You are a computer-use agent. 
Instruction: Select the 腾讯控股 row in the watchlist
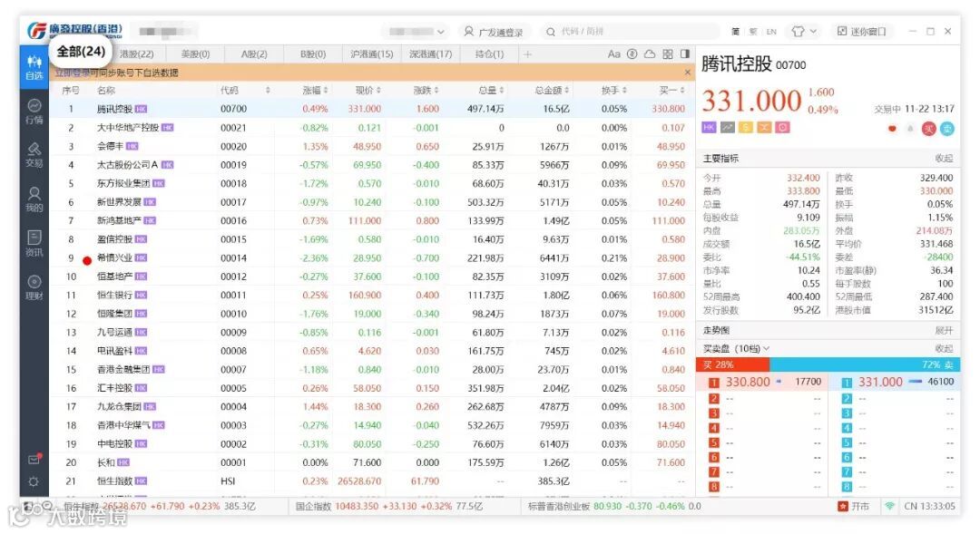(373, 109)
